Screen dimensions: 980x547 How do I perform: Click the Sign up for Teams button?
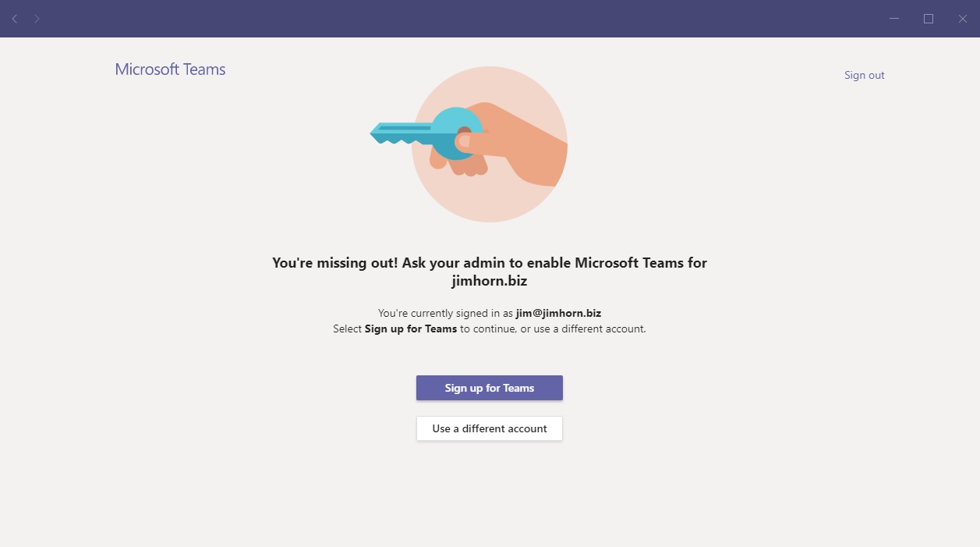[490, 388]
